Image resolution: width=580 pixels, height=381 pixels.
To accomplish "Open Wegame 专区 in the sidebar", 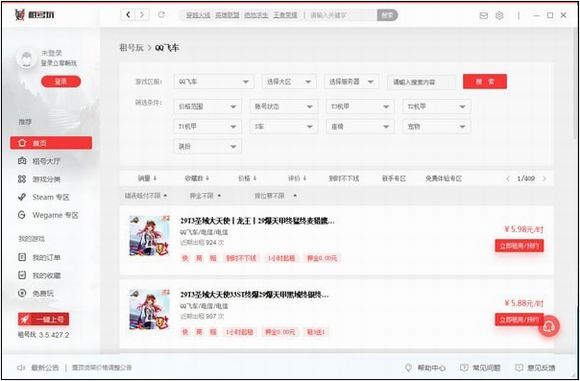I will 48,215.
